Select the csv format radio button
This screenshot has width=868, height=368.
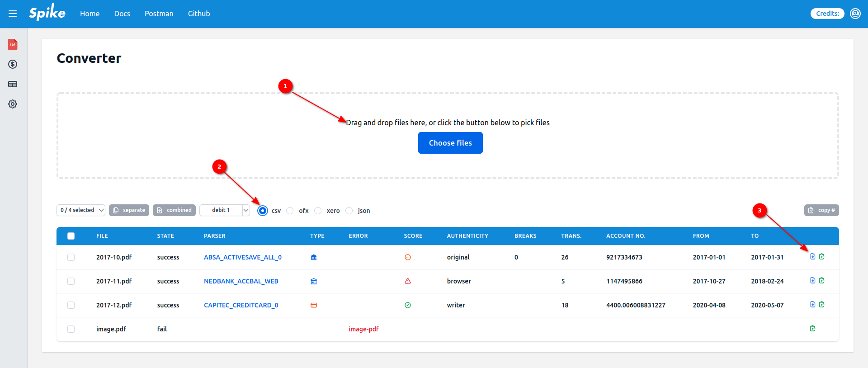(x=263, y=211)
